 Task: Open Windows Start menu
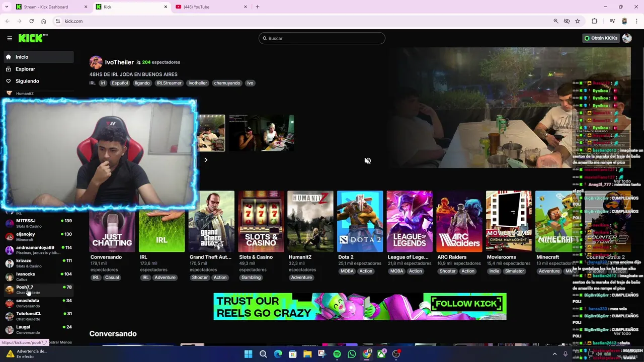(x=248, y=354)
